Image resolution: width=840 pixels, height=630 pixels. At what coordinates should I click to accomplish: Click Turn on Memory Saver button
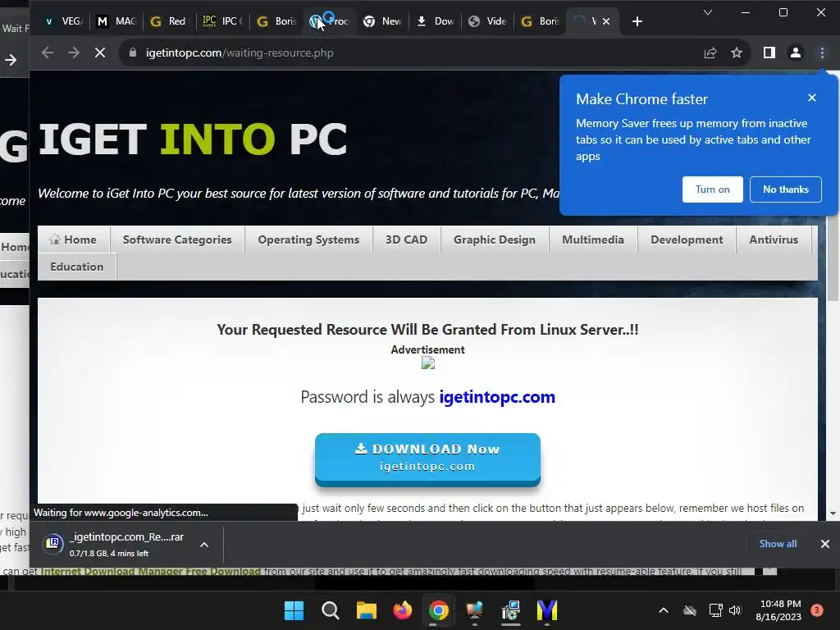pos(713,189)
